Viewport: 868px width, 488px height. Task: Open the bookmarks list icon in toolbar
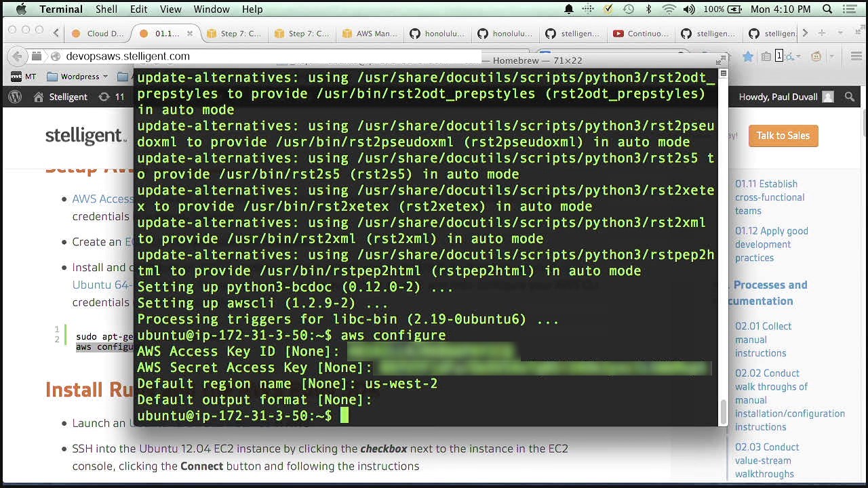[766, 56]
